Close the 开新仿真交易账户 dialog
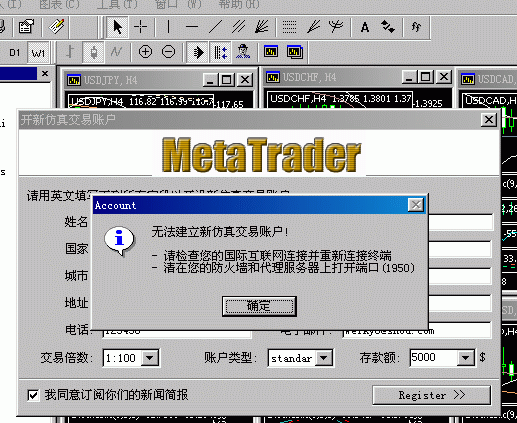This screenshot has width=517, height=423. point(489,119)
